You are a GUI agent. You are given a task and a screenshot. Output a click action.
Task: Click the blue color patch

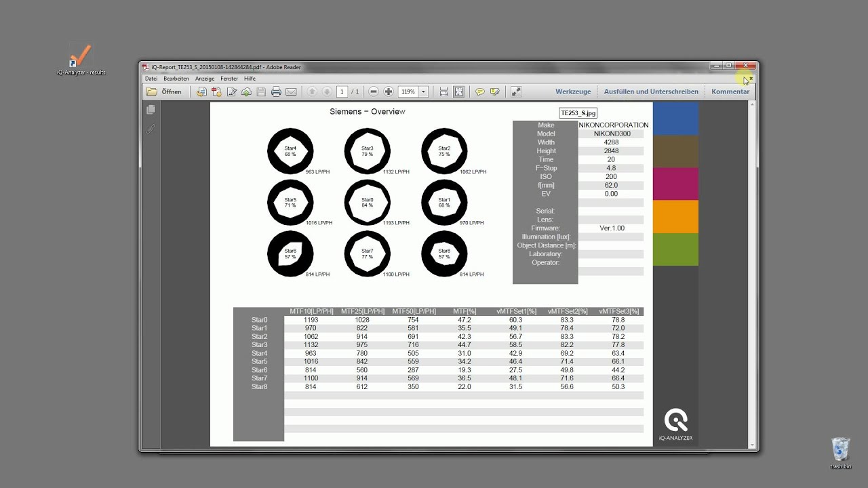click(675, 119)
